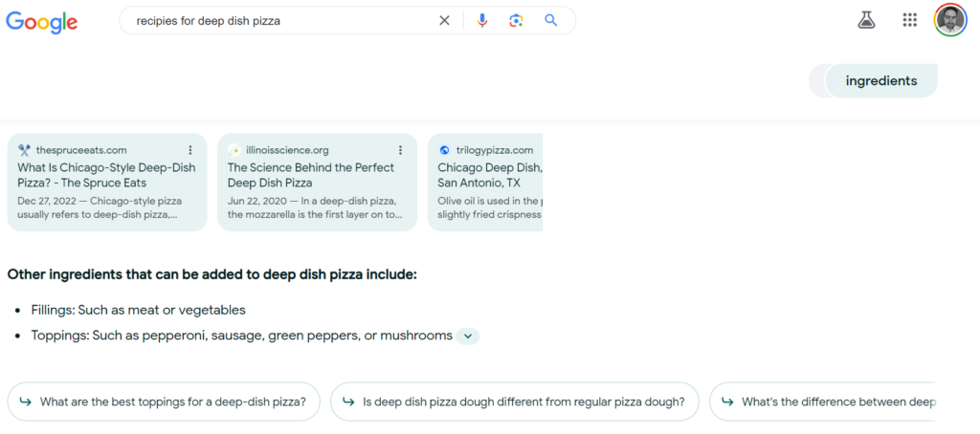Viewport: 980px width, 434px height.
Task: Click inside the search query field
Action: point(278,21)
